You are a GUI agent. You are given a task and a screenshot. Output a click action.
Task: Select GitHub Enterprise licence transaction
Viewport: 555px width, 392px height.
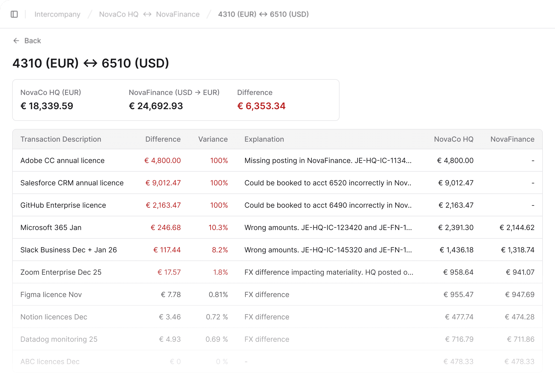[x=63, y=205]
